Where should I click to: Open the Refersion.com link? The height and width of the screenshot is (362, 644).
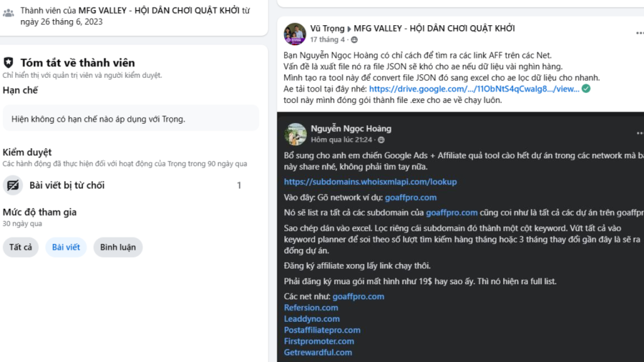click(x=311, y=307)
